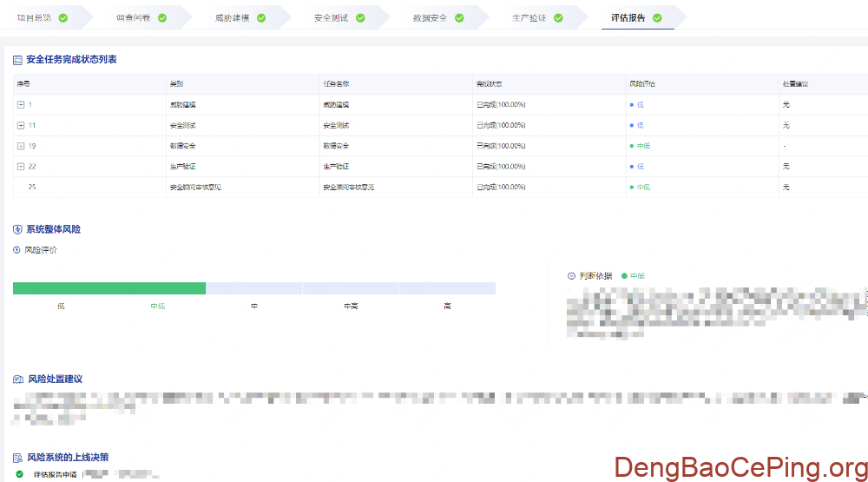Click the 中低 risk value in row 25

[643, 188]
